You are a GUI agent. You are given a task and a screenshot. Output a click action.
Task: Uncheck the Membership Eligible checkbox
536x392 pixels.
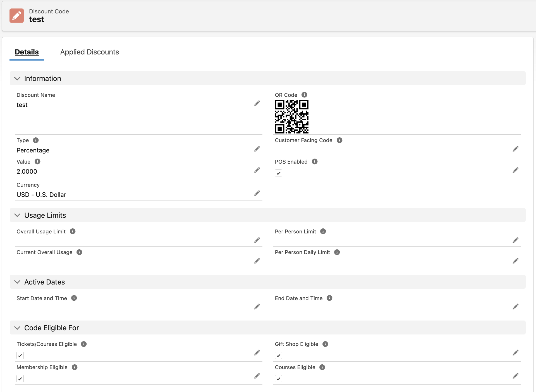20,379
